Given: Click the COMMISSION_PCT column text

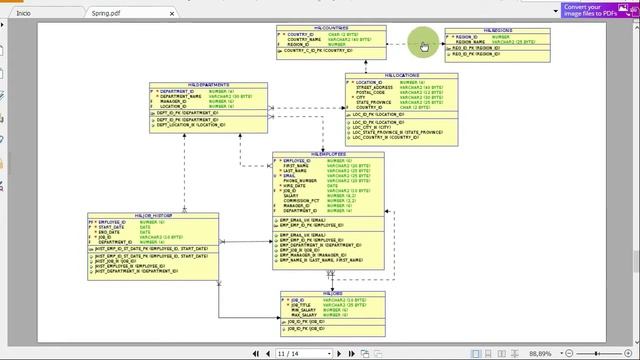Looking at the screenshot, I should [x=301, y=201].
